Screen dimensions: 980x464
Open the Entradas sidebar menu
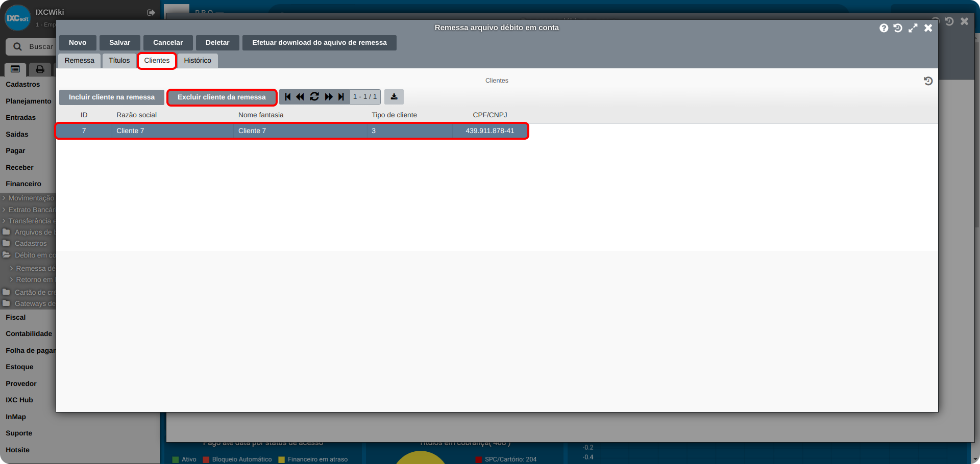21,118
